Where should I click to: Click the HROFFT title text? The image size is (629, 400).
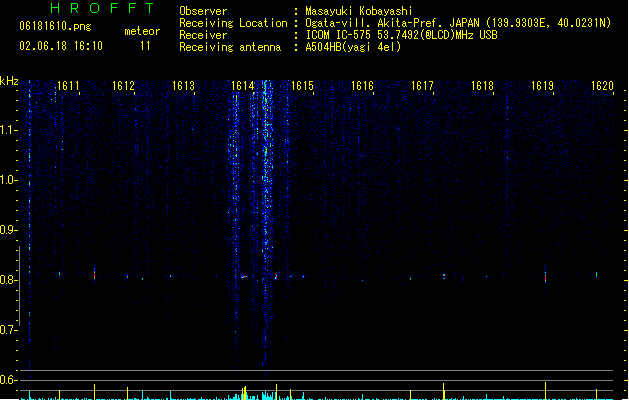click(102, 8)
